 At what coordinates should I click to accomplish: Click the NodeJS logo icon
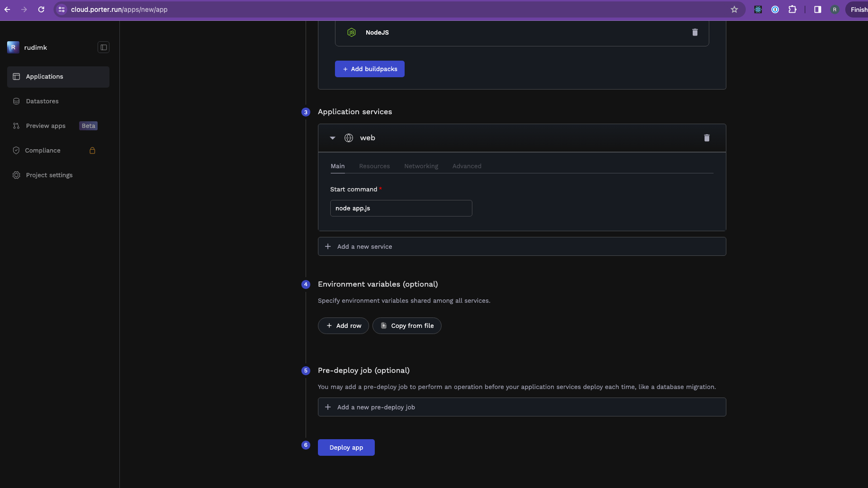coord(352,32)
